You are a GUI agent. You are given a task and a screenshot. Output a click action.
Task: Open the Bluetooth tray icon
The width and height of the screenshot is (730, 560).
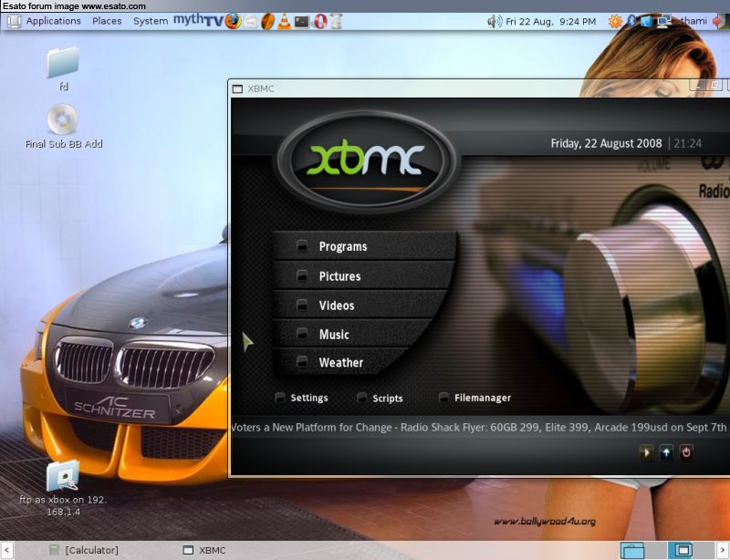click(631, 21)
